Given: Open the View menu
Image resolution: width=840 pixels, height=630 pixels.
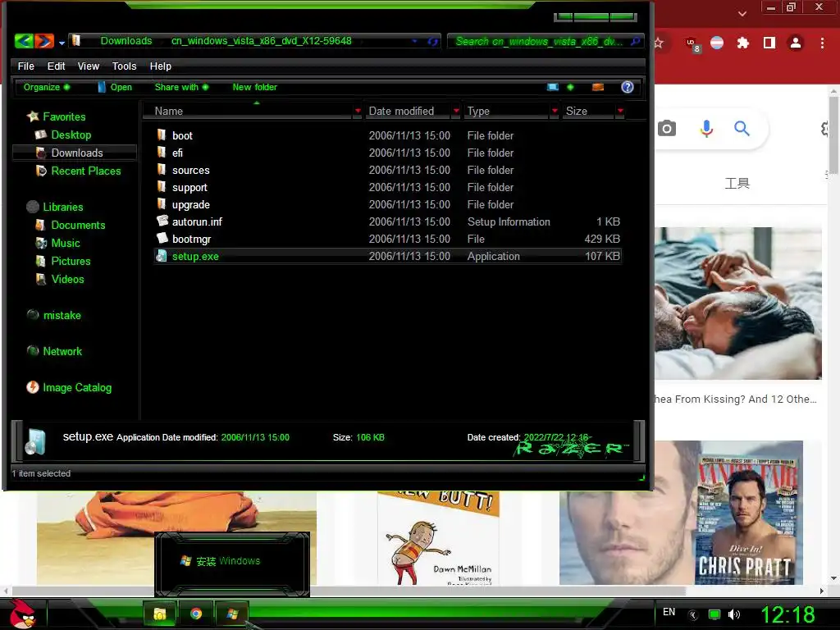Looking at the screenshot, I should click(88, 66).
